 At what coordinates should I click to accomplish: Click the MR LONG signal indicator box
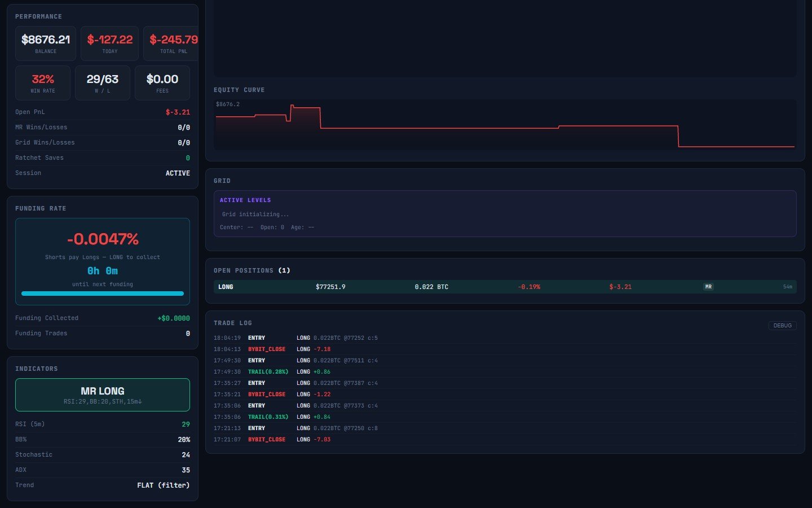pos(102,395)
